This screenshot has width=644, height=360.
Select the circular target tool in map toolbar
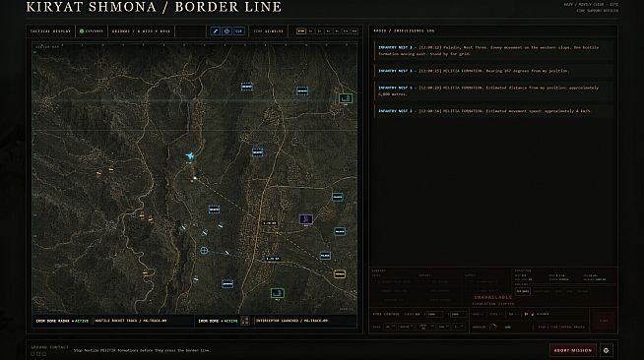(226, 31)
